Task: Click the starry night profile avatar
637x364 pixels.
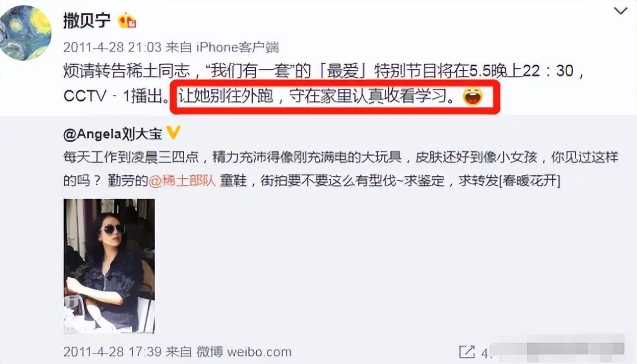Action: click(26, 33)
